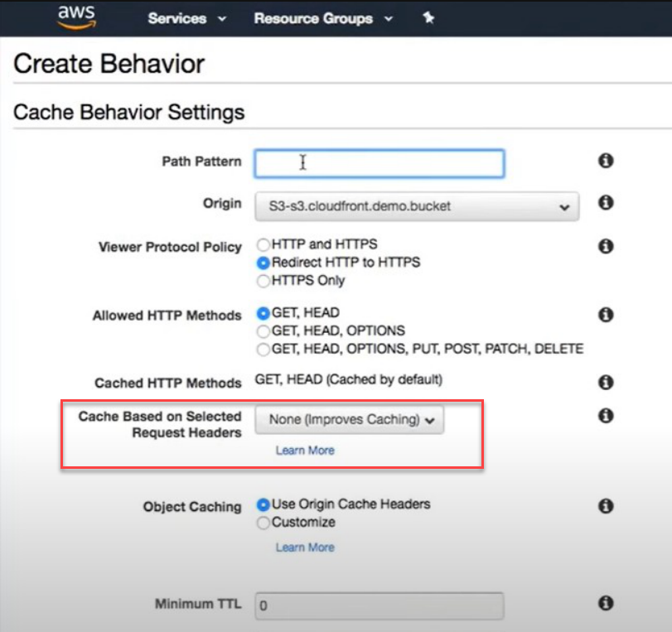Click info icon beside Minimum TTL
672x632 pixels.
(606, 603)
